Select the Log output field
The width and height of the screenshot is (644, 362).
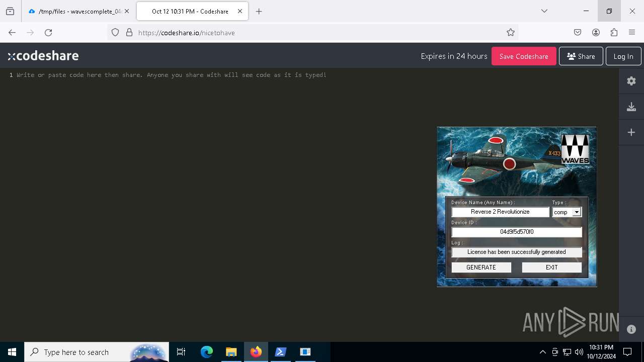coord(517,252)
